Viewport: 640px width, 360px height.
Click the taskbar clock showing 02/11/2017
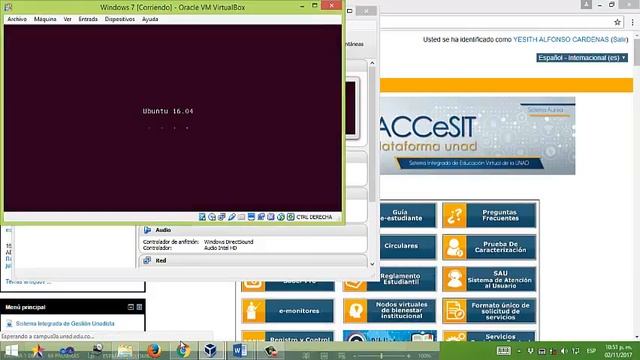pyautogui.click(x=618, y=351)
